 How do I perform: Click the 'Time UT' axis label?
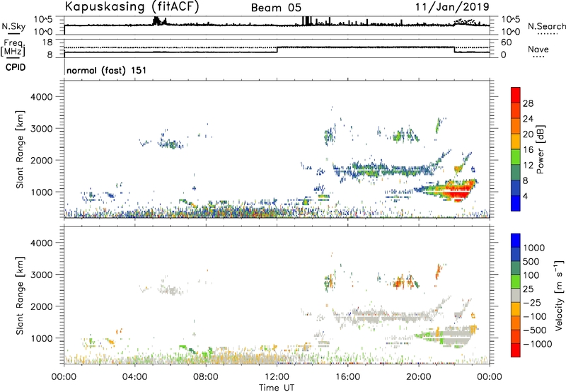tap(277, 388)
